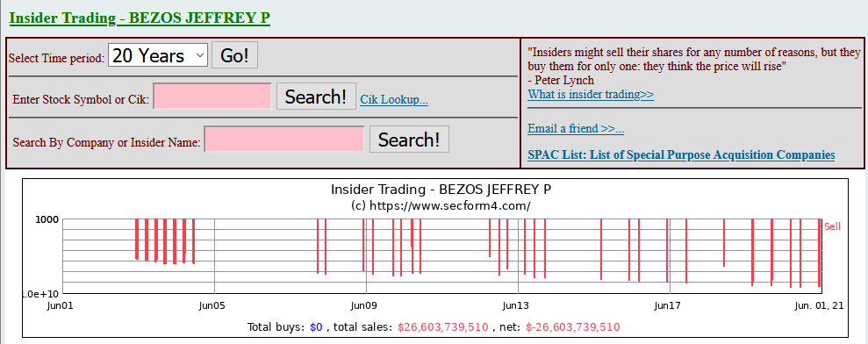Click the total sales amount $26,603,739,510
This screenshot has height=344, width=868.
[x=443, y=327]
